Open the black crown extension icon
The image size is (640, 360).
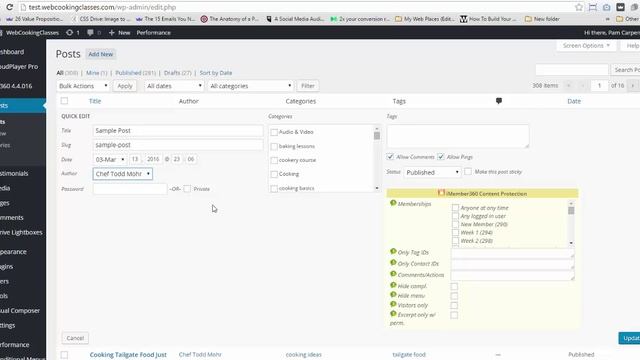click(x=620, y=7)
